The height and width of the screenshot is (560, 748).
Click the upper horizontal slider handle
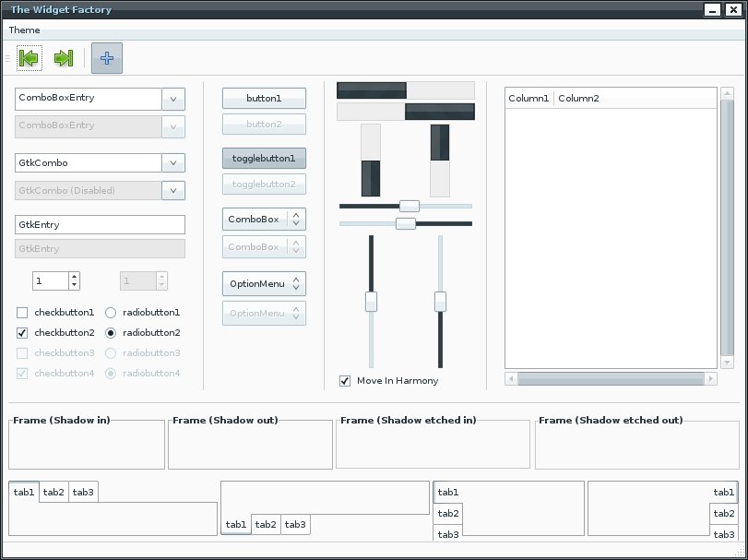[x=410, y=206]
